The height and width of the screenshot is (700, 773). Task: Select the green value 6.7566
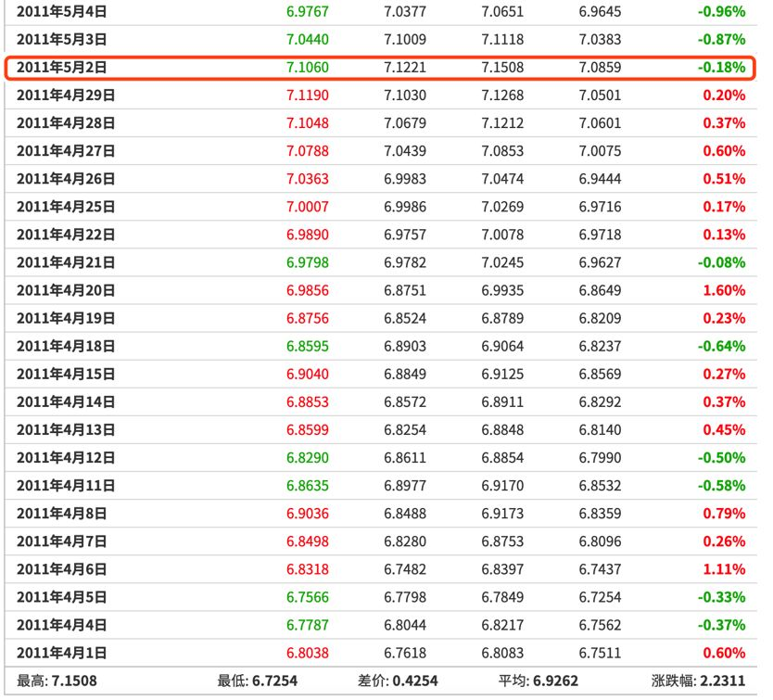pos(308,597)
